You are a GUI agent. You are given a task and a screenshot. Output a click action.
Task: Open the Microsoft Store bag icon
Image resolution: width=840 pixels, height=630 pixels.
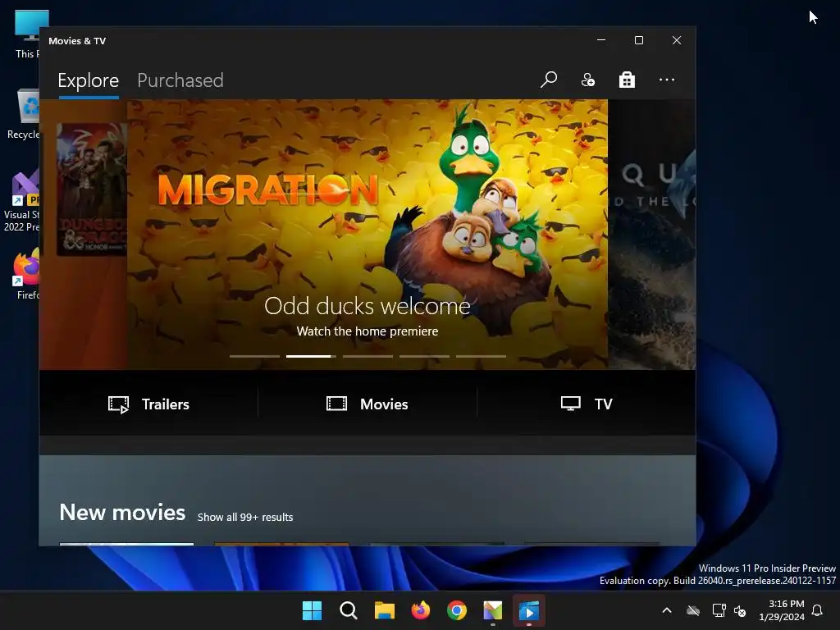[627, 80]
